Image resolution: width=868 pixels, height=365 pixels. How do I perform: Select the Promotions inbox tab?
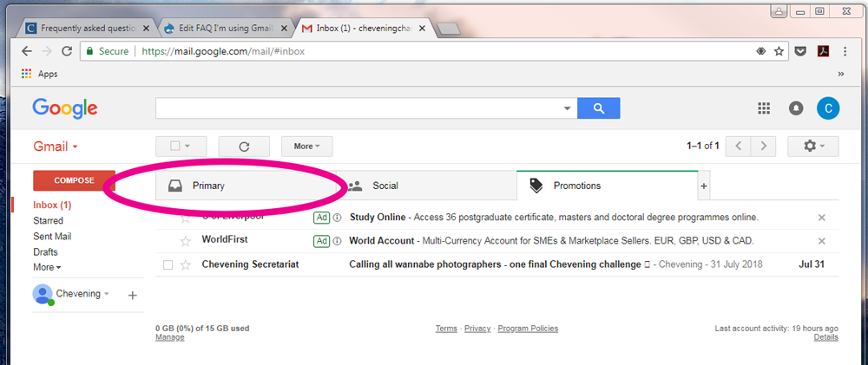[607, 186]
